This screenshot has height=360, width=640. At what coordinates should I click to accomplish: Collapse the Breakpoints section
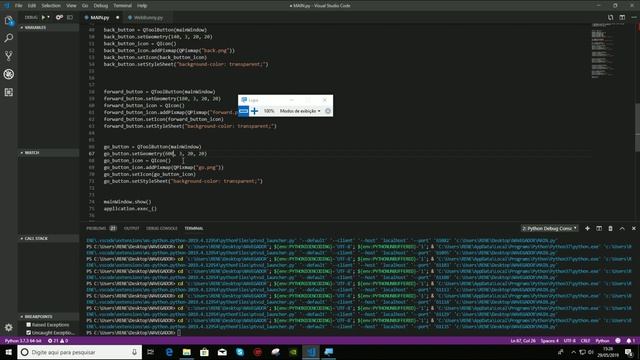[49, 317]
